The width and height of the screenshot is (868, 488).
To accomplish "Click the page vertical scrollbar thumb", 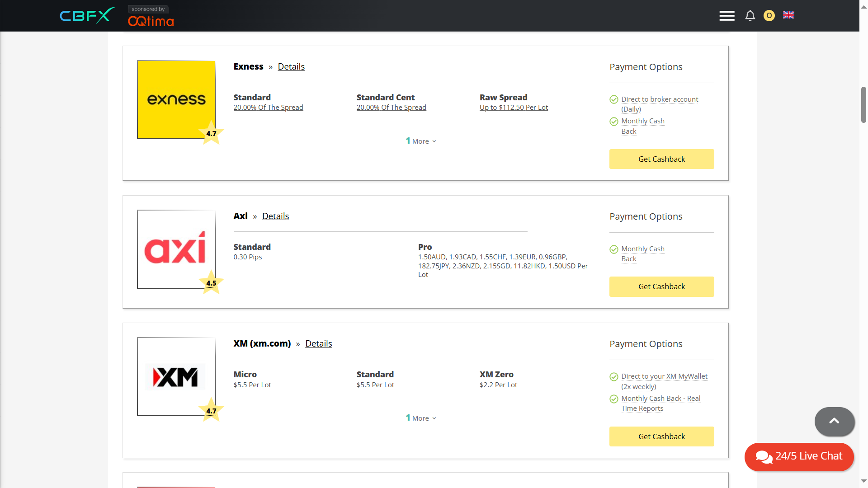I will click(x=863, y=105).
